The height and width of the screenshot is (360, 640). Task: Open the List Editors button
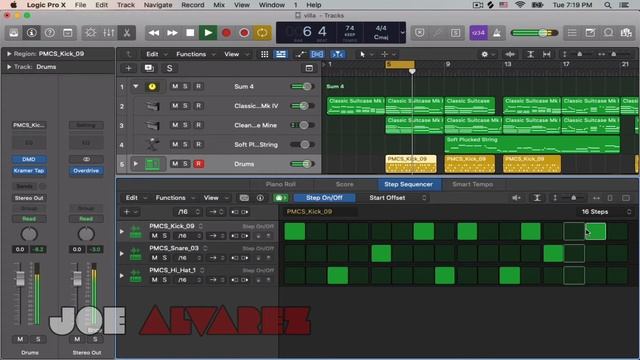[572, 33]
